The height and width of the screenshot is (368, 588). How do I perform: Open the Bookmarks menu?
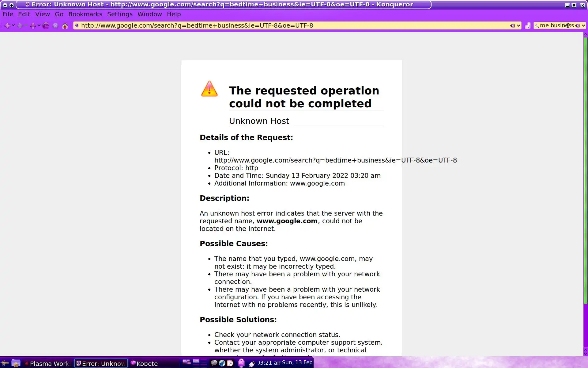pyautogui.click(x=85, y=14)
